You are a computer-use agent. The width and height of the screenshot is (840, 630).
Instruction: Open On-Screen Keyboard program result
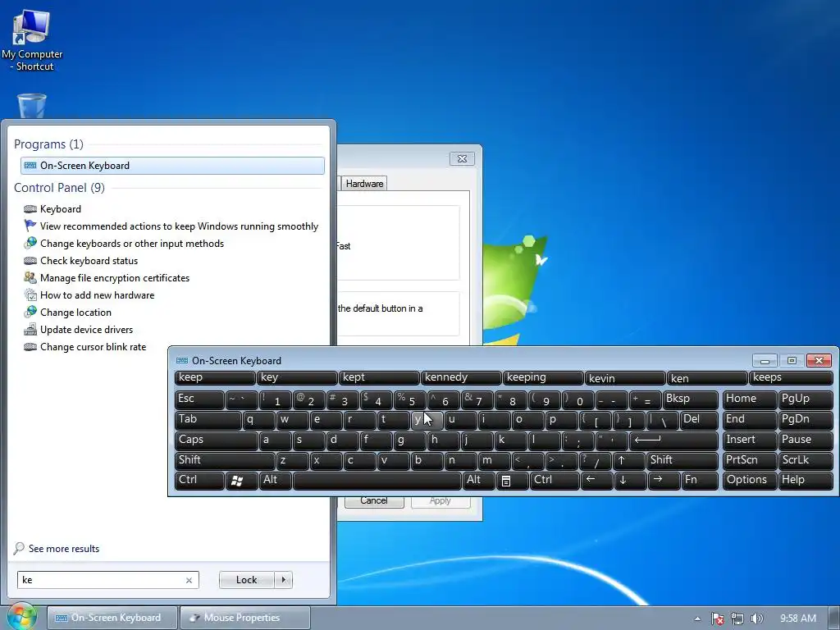172,166
